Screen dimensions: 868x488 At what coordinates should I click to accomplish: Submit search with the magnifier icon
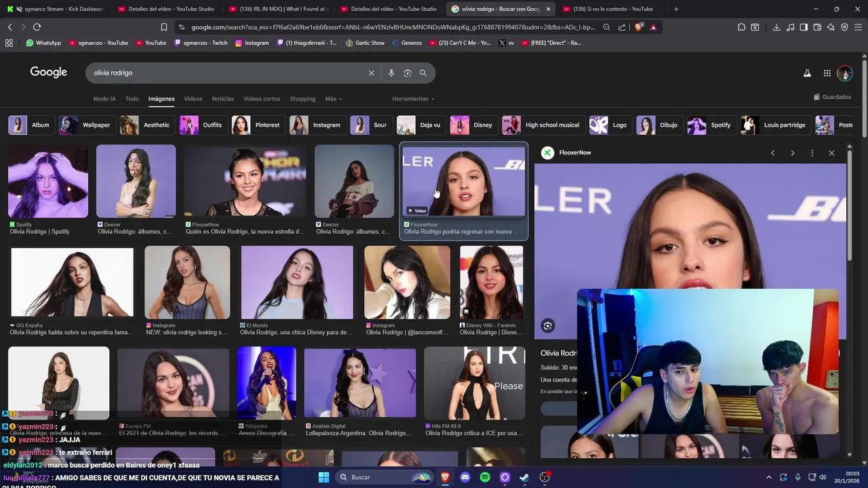[x=423, y=73]
